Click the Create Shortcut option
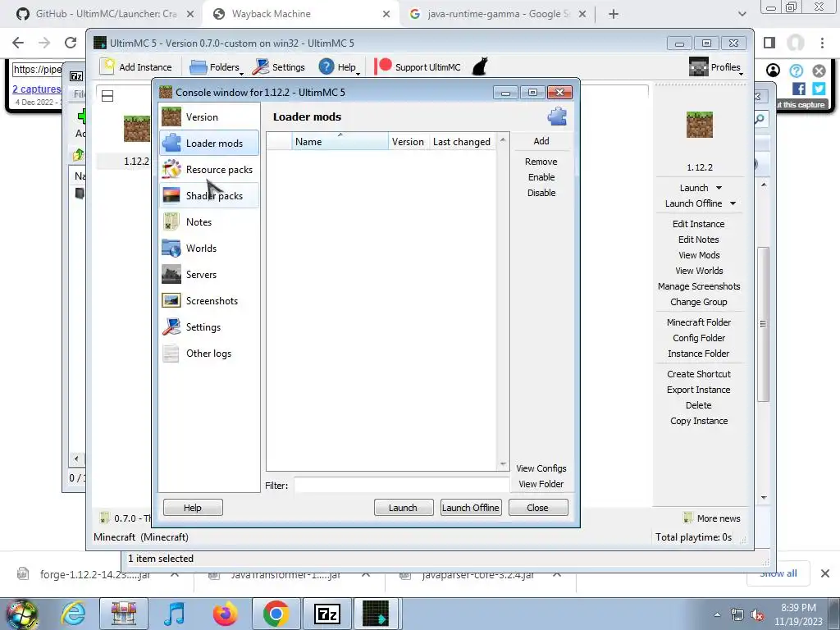 click(x=699, y=374)
